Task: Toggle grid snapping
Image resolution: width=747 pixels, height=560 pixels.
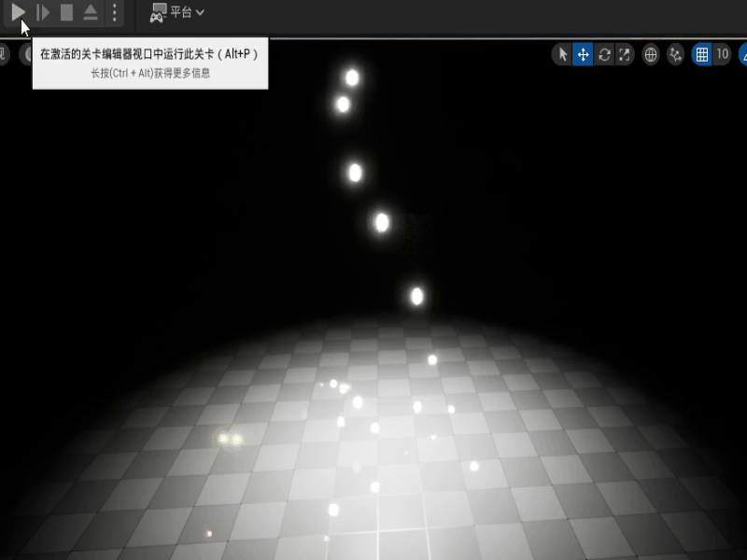Action: 702,55
